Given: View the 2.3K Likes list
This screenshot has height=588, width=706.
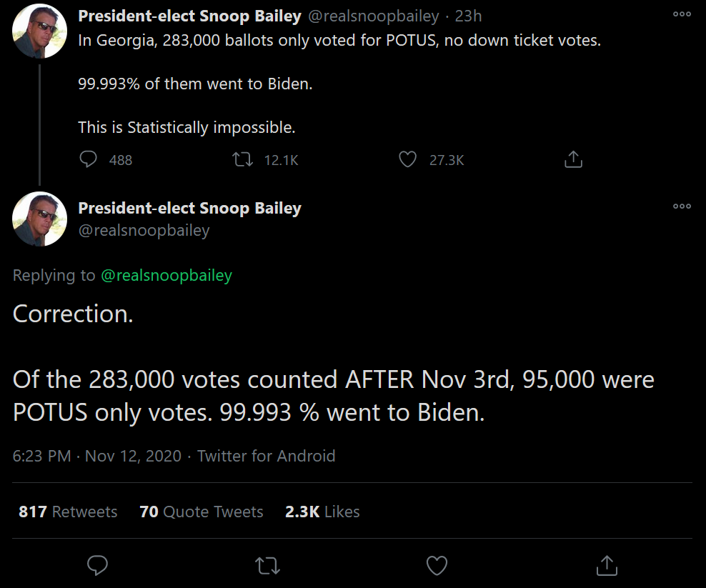Looking at the screenshot, I should pos(322,512).
